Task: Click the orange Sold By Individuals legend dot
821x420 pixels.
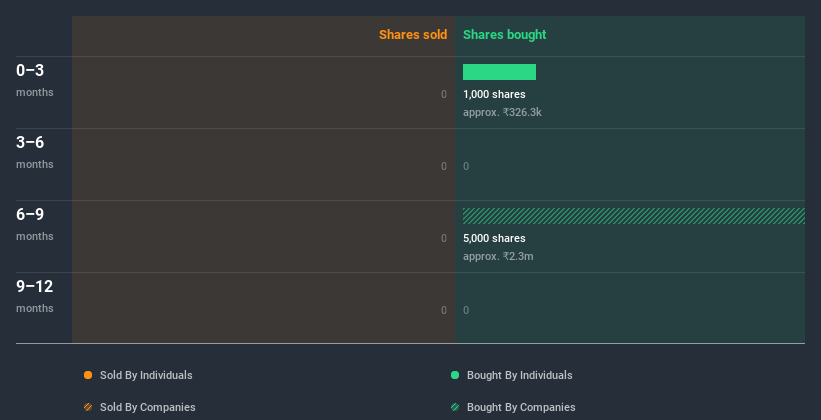Action: [88, 375]
